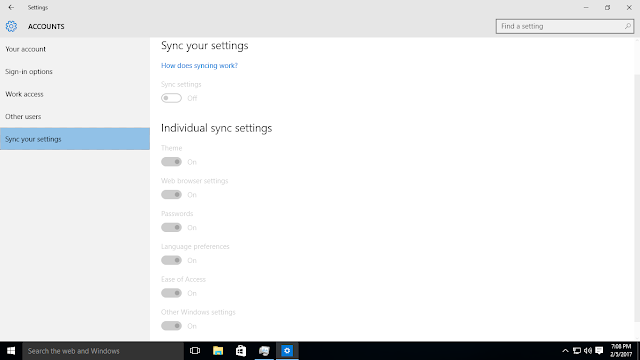The image size is (640, 360).
Task: Toggle Web browser settings sync switch
Action: [171, 195]
